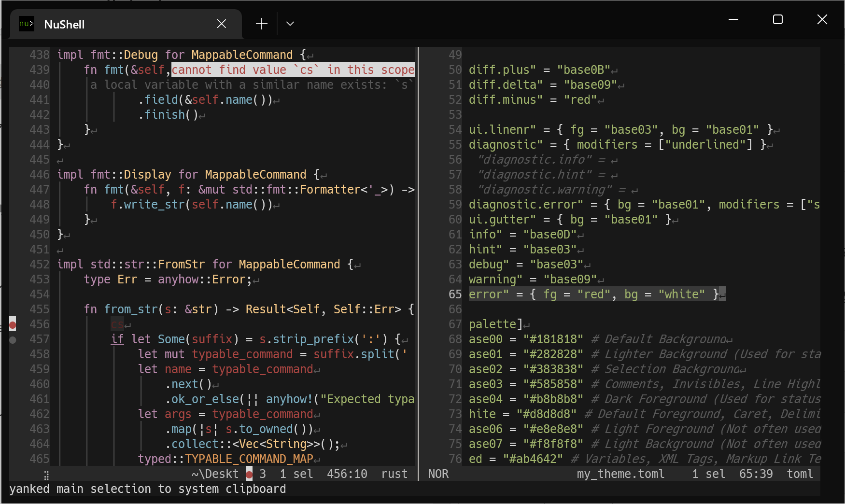
Task: Click the red error dot beside line 456
Action: 13,325
